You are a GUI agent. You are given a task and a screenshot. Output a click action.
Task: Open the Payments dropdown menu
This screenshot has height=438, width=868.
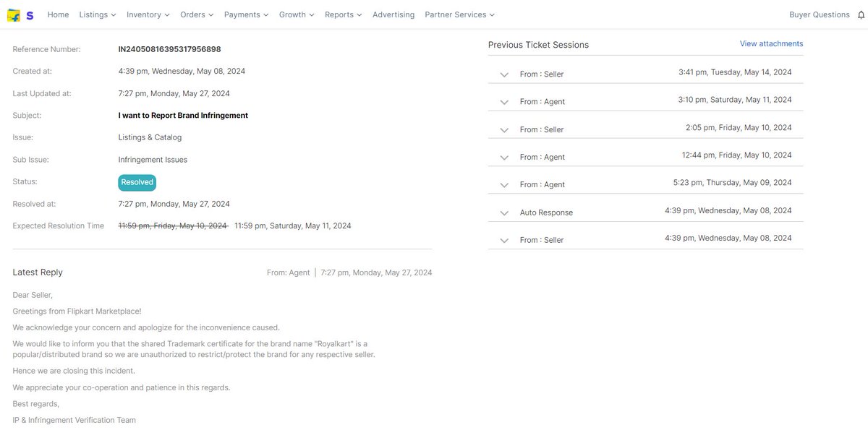(247, 14)
